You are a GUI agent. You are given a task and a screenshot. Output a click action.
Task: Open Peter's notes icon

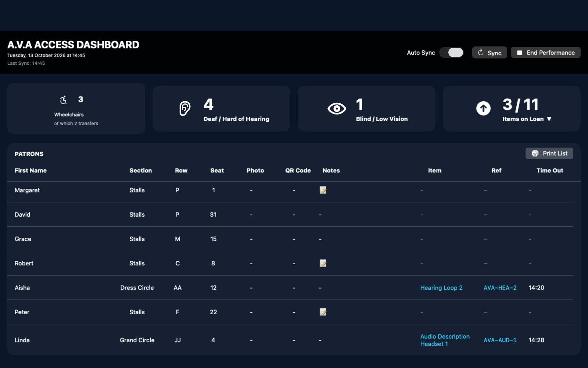click(323, 312)
